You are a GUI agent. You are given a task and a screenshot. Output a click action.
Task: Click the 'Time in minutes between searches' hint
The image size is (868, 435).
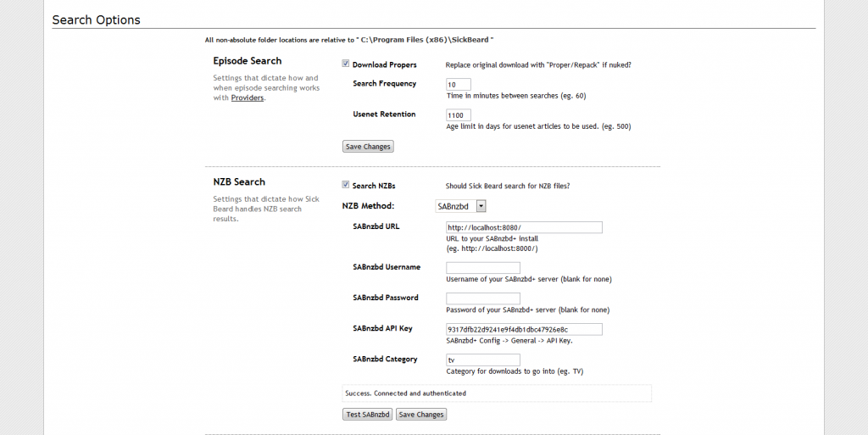pyautogui.click(x=516, y=96)
